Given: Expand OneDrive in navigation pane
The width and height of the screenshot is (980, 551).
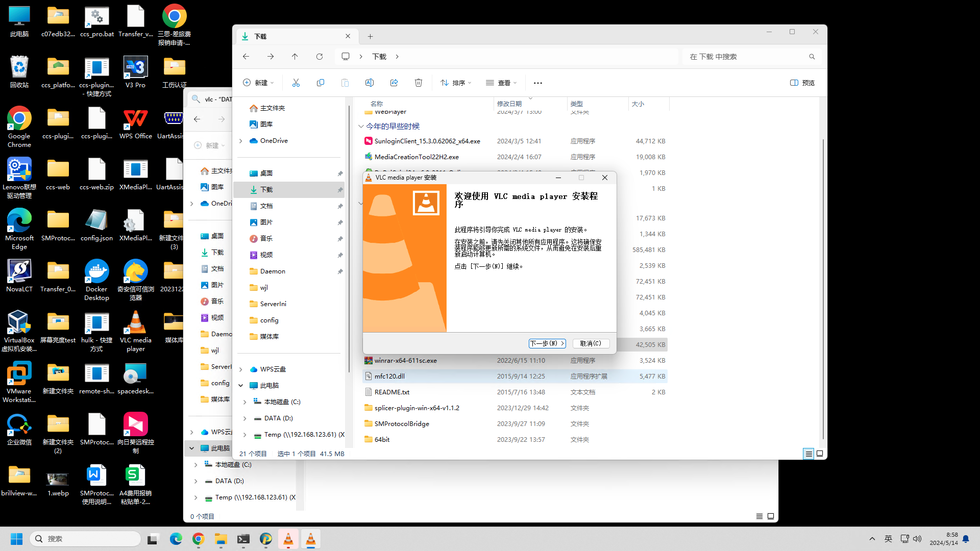Looking at the screenshot, I should pyautogui.click(x=241, y=141).
